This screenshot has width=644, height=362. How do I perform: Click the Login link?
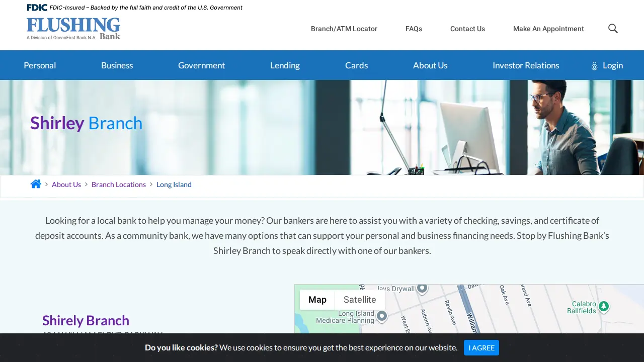coord(613,65)
